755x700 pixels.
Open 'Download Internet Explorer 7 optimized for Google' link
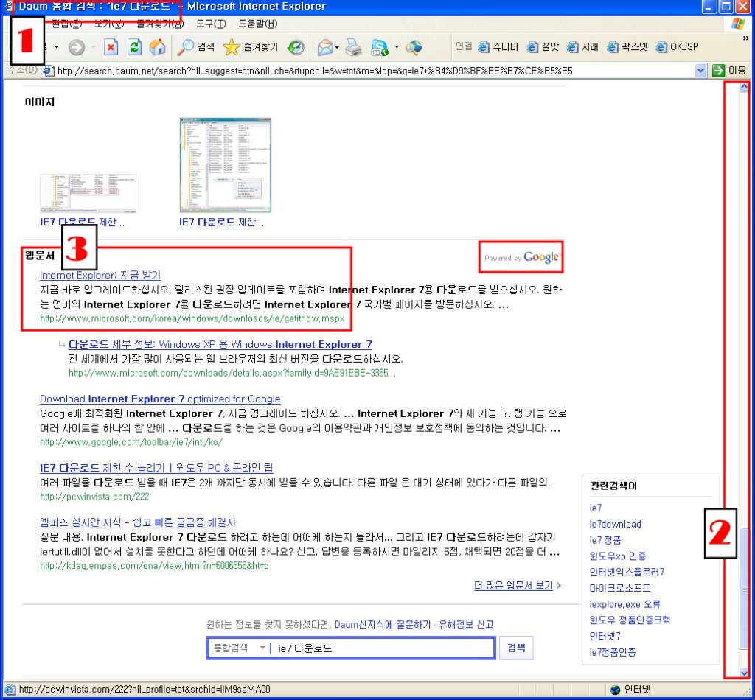pyautogui.click(x=160, y=399)
